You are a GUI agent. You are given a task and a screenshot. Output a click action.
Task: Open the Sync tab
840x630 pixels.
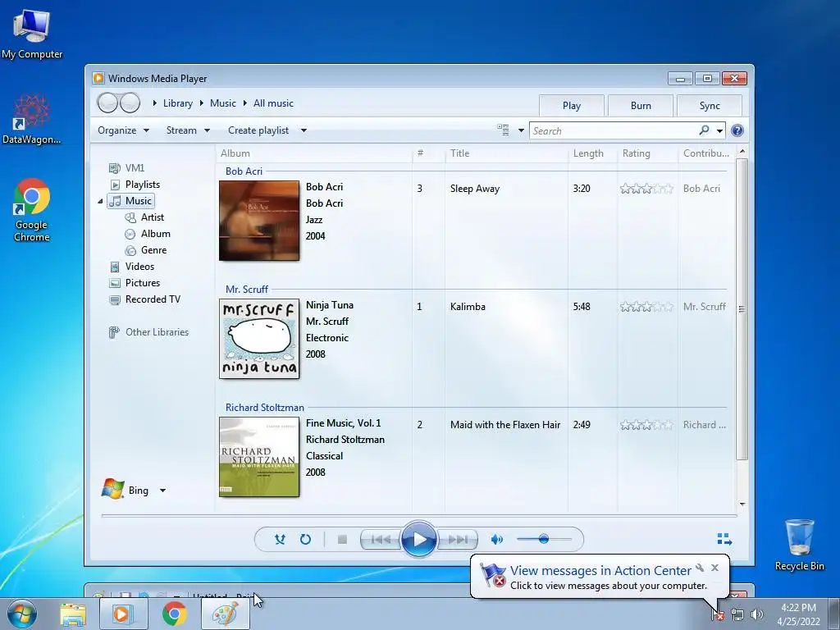tap(710, 106)
